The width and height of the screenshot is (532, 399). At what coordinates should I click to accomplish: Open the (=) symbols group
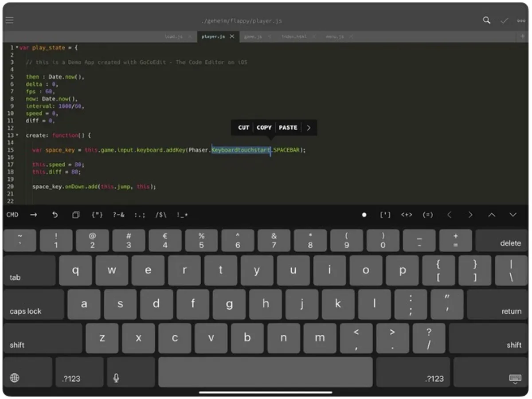(x=428, y=215)
